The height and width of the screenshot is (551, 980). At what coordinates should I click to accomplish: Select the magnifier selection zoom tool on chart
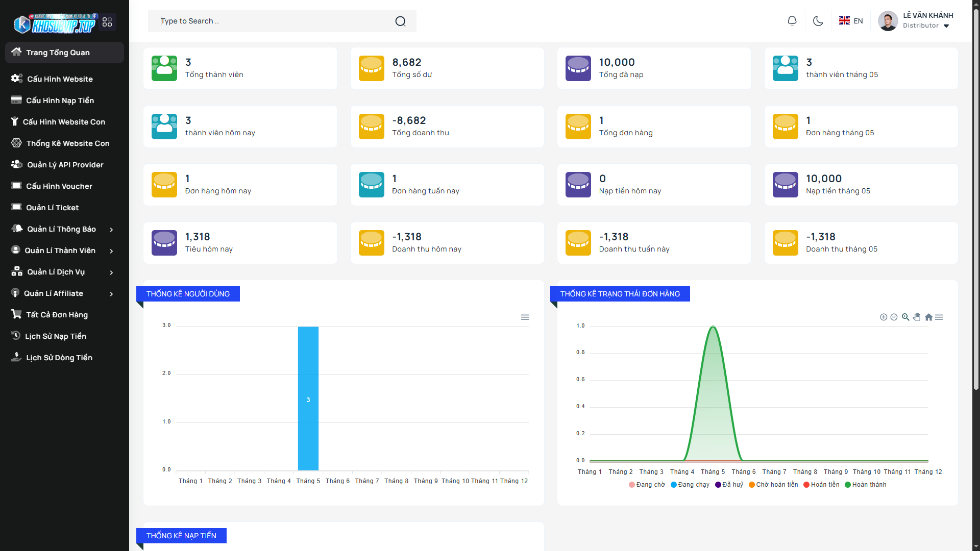click(x=905, y=317)
